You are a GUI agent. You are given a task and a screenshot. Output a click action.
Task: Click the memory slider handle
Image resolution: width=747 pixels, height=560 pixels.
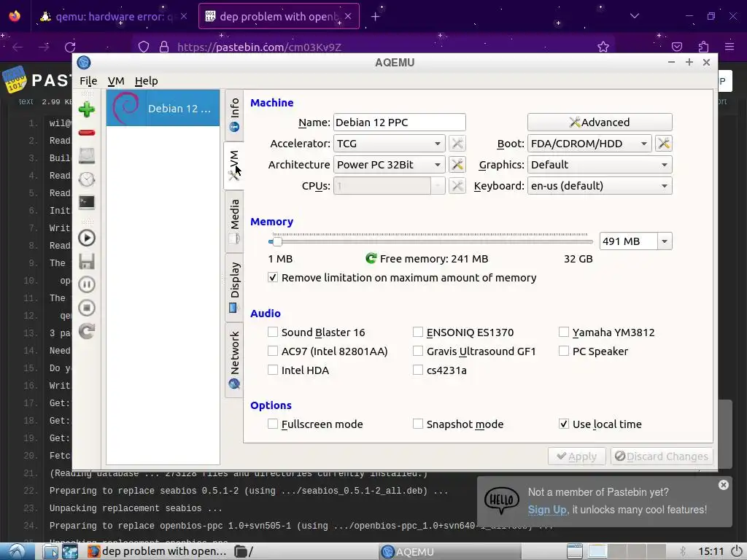pyautogui.click(x=276, y=241)
